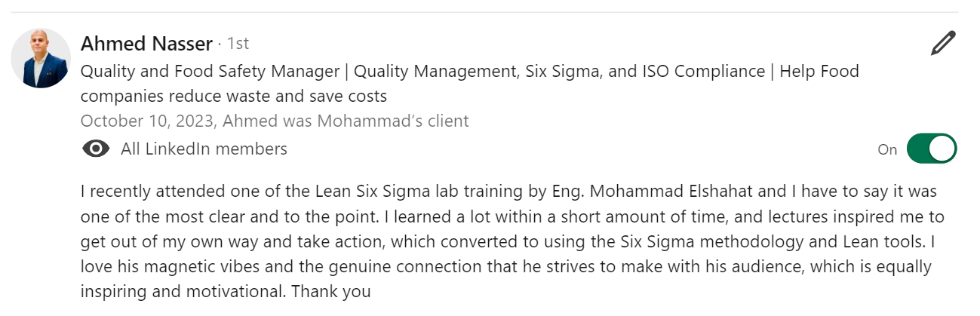Edit the recommendation with the pencil icon

(x=943, y=44)
